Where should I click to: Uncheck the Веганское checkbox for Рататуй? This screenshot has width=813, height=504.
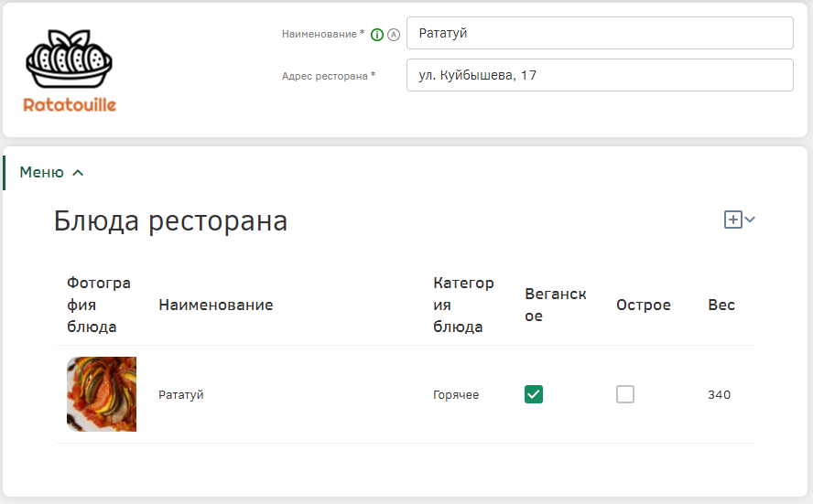534,394
